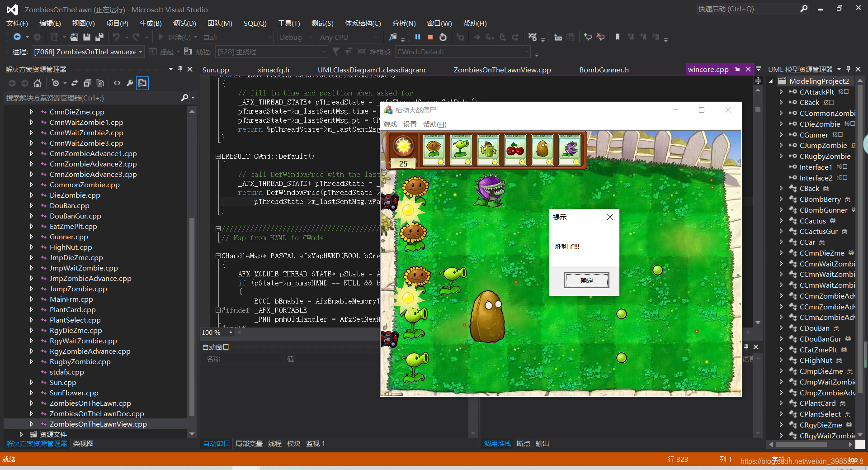Click the Comment Selection toolbar icon
868x470 pixels.
588,37
